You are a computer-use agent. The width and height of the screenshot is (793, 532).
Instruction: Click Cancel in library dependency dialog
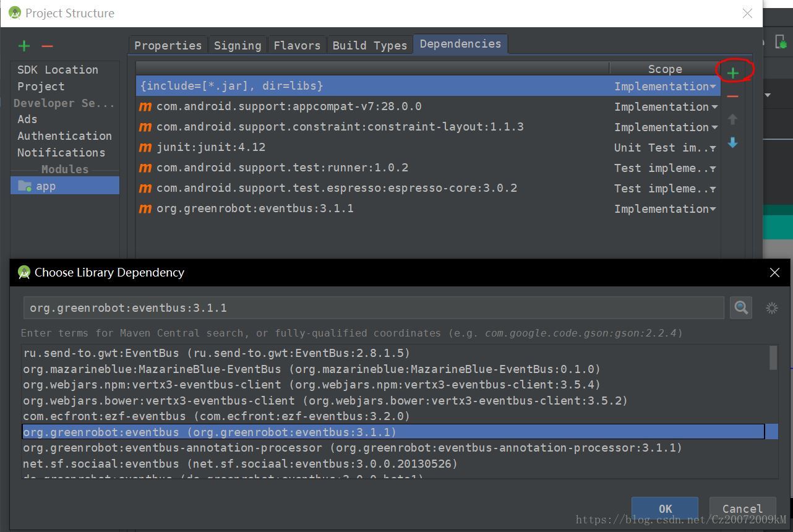(x=742, y=508)
